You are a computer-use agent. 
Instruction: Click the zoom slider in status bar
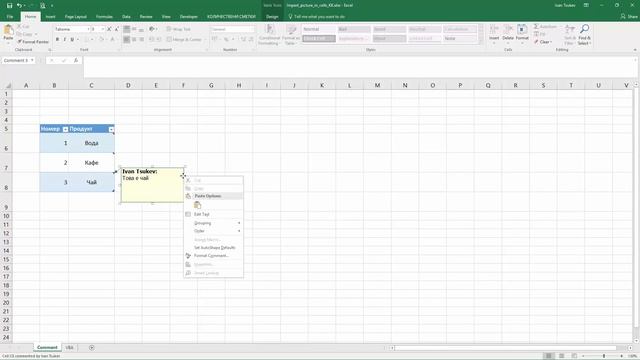tap(604, 356)
